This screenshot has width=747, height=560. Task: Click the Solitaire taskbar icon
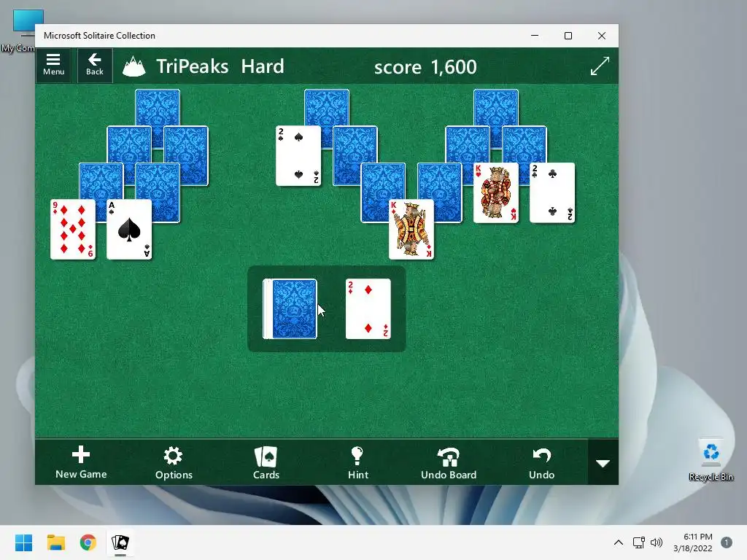(120, 542)
